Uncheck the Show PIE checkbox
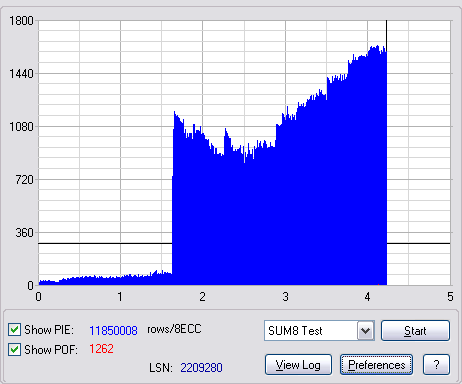 (x=14, y=330)
